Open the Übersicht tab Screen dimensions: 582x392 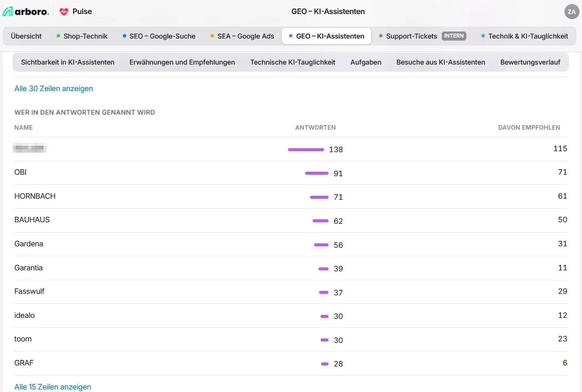point(26,36)
